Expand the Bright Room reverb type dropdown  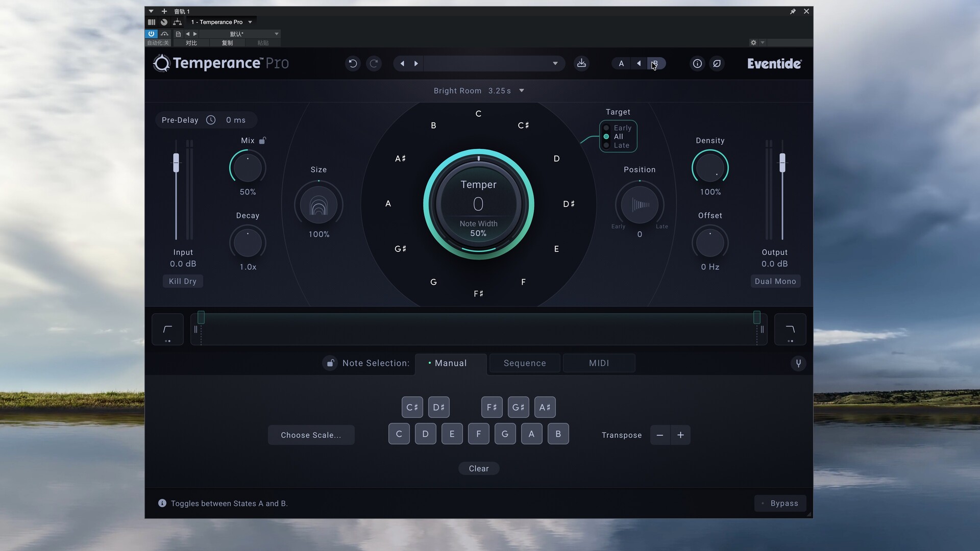(522, 91)
